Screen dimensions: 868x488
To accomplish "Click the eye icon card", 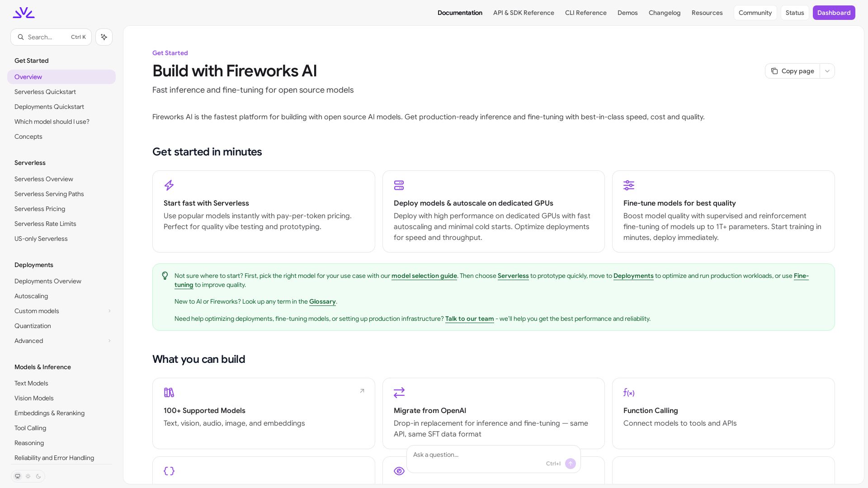I will point(399,471).
